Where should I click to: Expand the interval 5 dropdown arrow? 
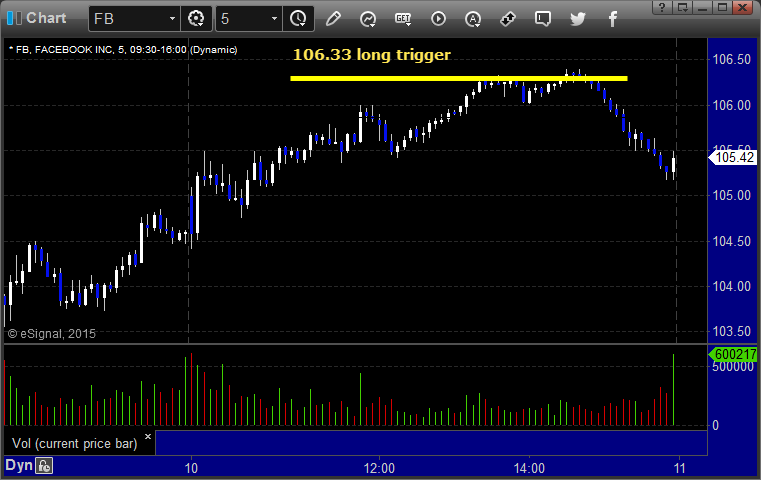pyautogui.click(x=274, y=19)
